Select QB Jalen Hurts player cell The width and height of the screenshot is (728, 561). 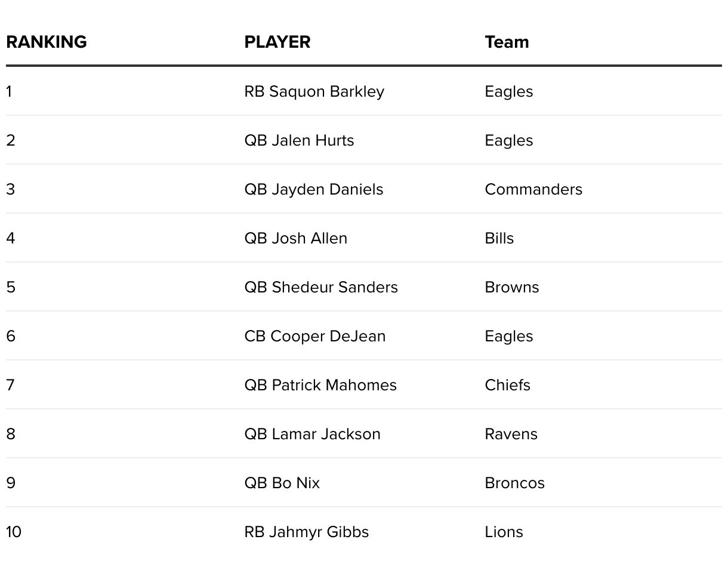299,140
